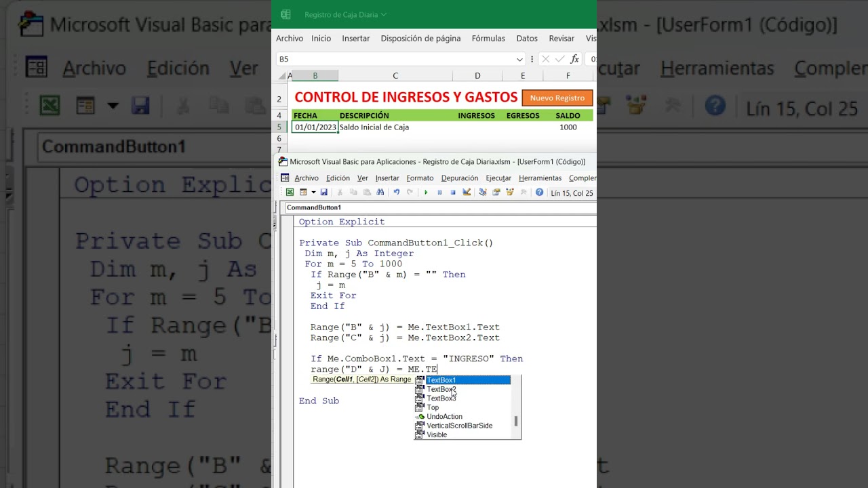Open the Ver menu in VBA editor
Screen dimensions: 868x488
pos(363,178)
